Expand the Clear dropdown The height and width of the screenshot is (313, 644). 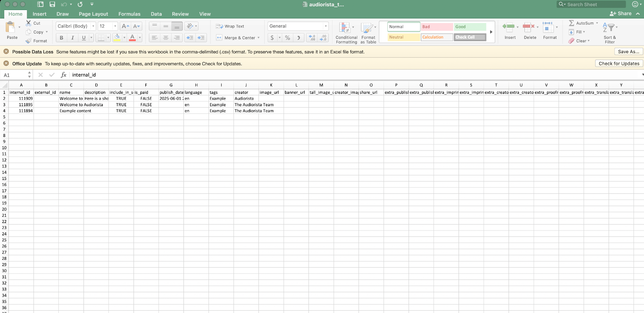coord(588,41)
